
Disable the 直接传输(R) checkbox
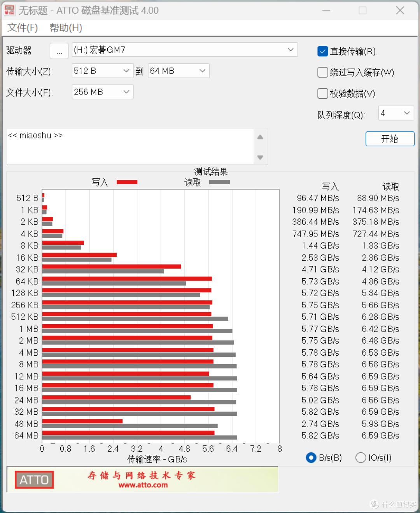point(322,51)
